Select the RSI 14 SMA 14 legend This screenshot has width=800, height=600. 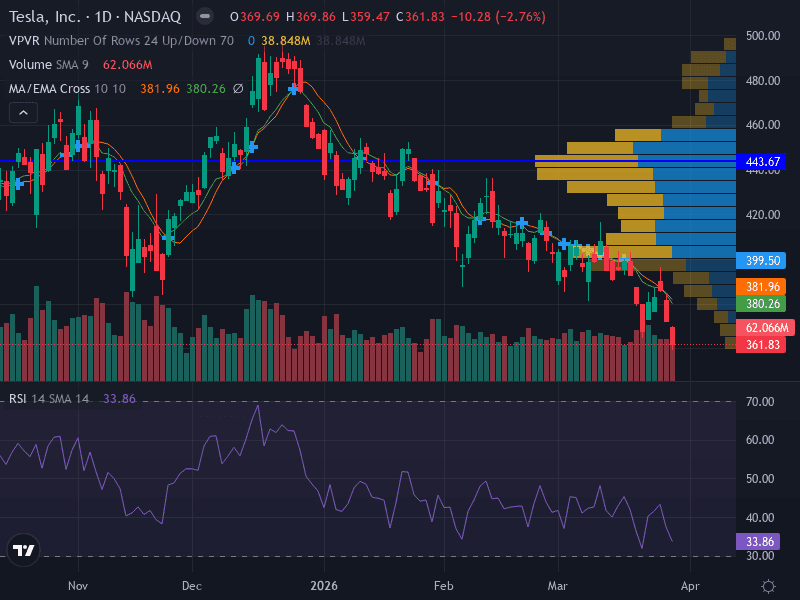(49, 398)
